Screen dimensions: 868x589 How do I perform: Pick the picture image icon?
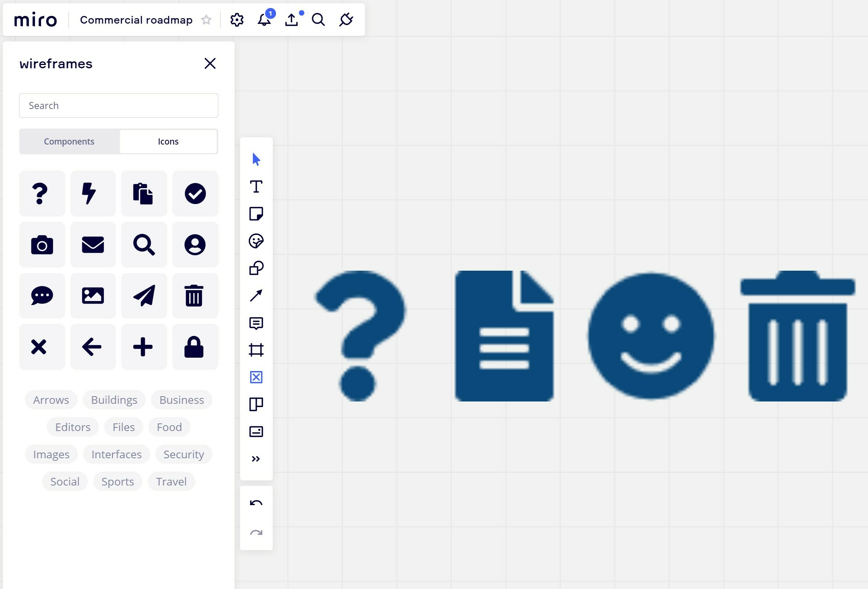click(93, 296)
